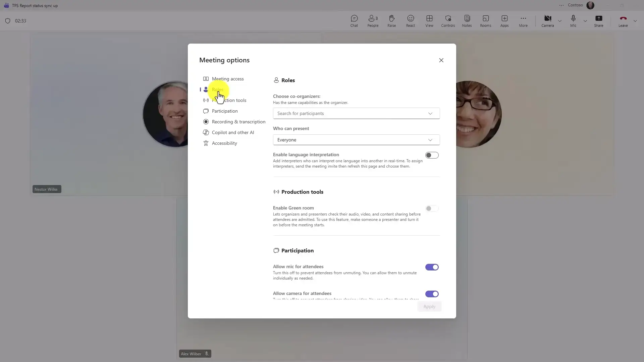
Task: Click the Teams app icon in title bar
Action: [6, 6]
